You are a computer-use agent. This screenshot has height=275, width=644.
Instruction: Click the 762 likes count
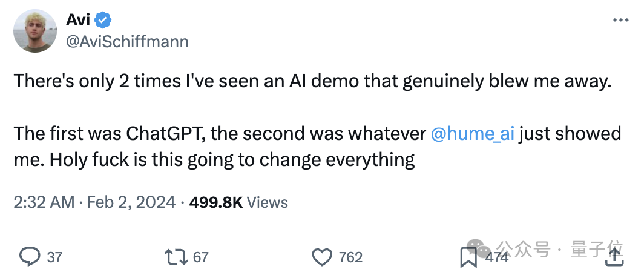pyautogui.click(x=351, y=257)
